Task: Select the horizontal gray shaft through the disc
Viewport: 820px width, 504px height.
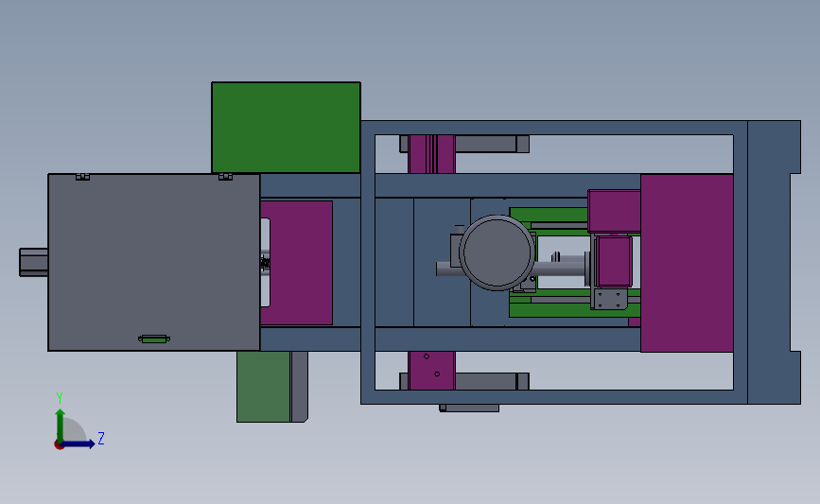Action: [560, 268]
